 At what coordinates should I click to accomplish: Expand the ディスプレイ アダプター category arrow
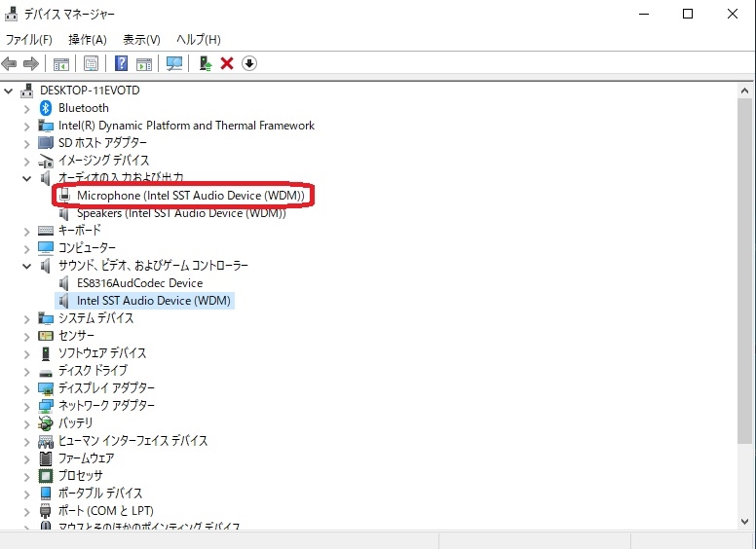(x=26, y=389)
